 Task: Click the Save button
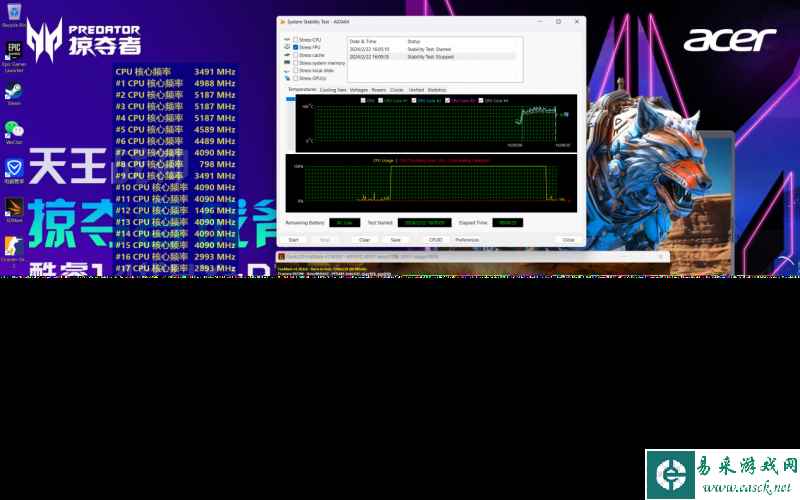(x=395, y=240)
